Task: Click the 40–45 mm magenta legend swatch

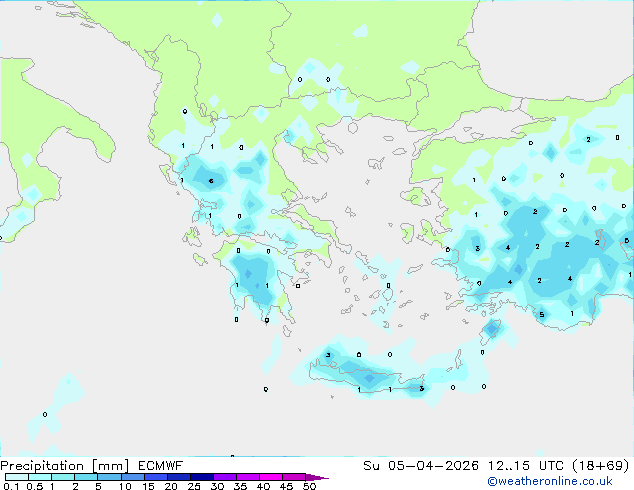Action: (271, 477)
